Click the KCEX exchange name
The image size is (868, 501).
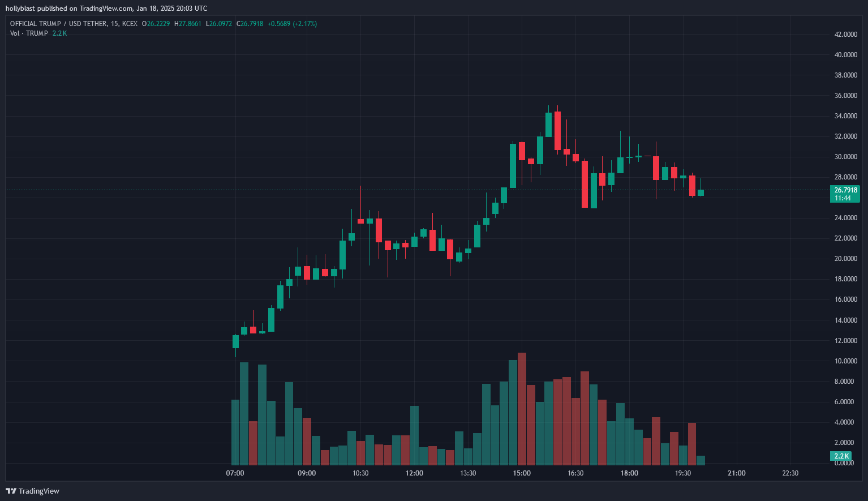[x=131, y=24]
